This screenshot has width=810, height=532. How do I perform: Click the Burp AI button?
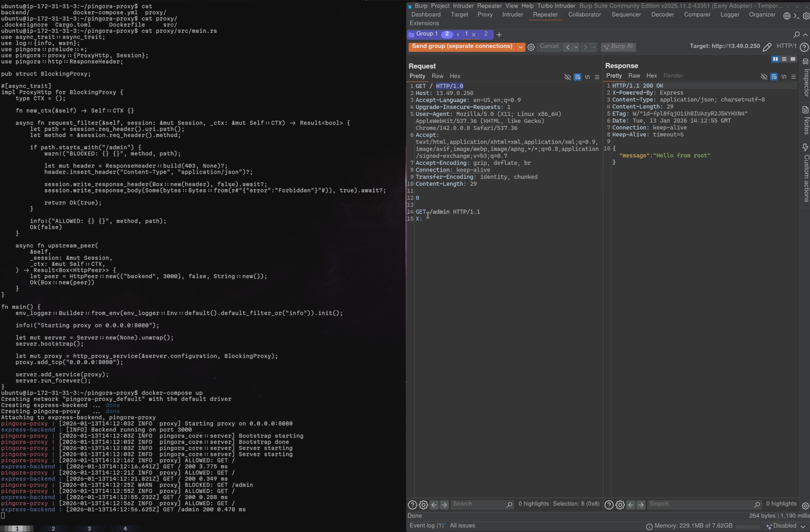pyautogui.click(x=618, y=47)
